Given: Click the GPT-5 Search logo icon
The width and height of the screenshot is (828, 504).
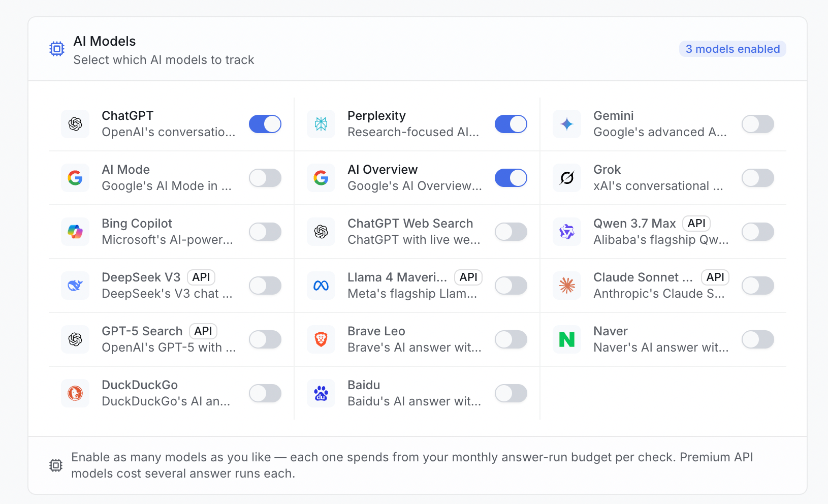Looking at the screenshot, I should pos(75,339).
